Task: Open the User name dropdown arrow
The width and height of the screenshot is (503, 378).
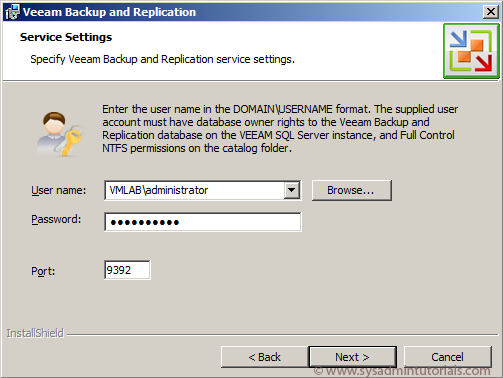Action: [x=292, y=190]
